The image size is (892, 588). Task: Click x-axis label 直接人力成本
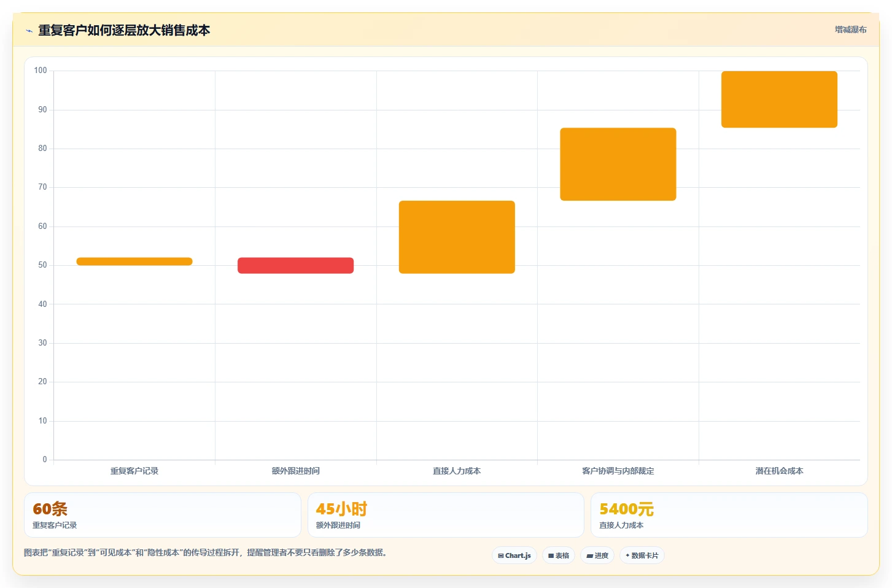click(457, 471)
